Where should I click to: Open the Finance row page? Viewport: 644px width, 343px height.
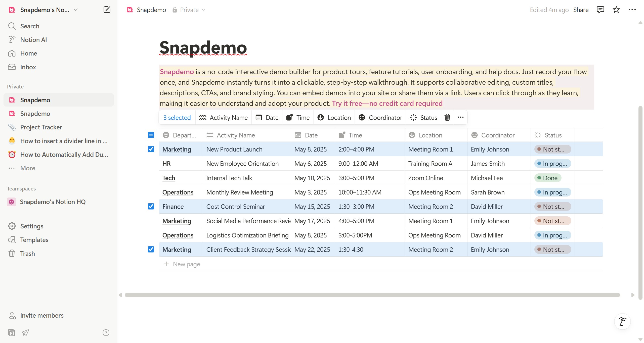pyautogui.click(x=173, y=207)
